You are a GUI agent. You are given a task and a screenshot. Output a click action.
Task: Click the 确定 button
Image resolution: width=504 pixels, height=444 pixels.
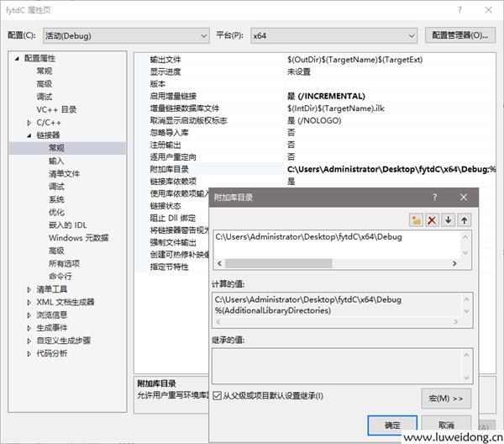pyautogui.click(x=392, y=425)
